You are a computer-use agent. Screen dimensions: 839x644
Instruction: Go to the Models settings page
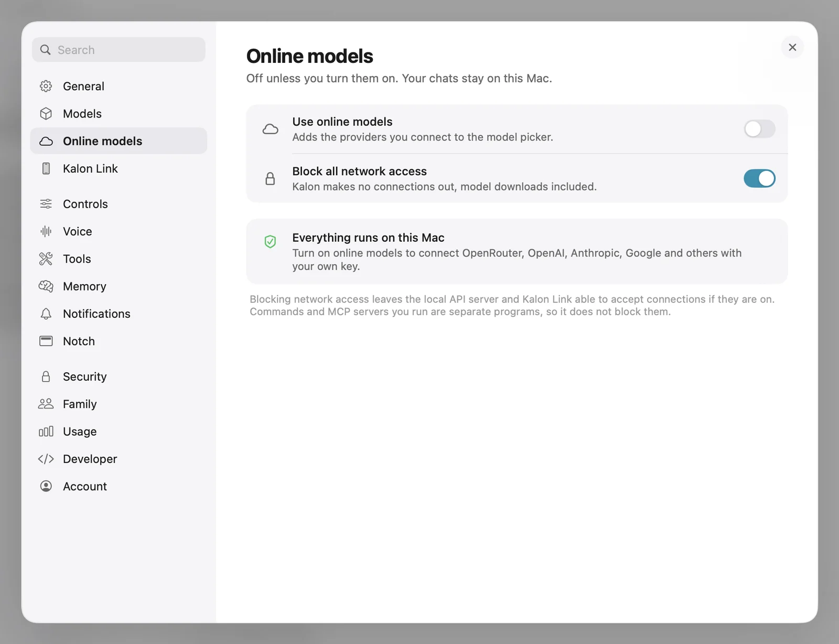point(119,114)
